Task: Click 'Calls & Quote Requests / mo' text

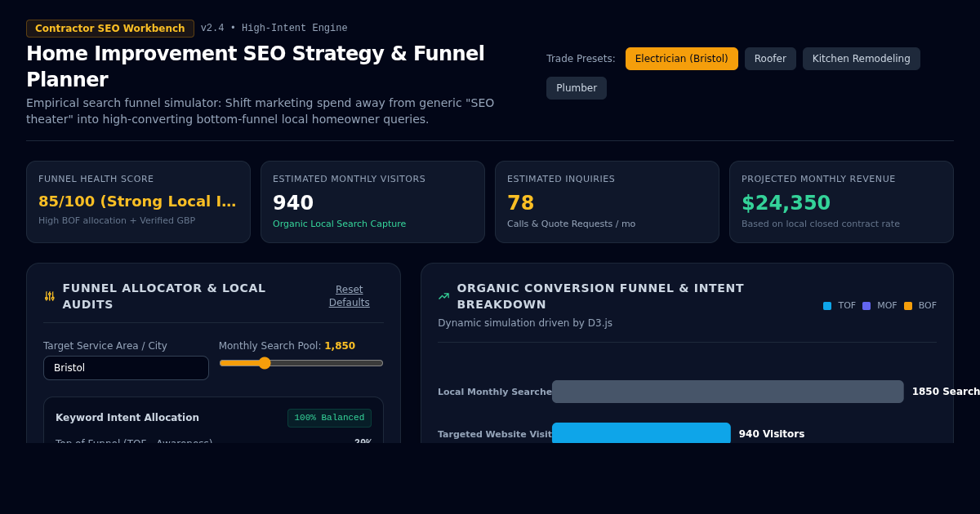Action: click(571, 224)
